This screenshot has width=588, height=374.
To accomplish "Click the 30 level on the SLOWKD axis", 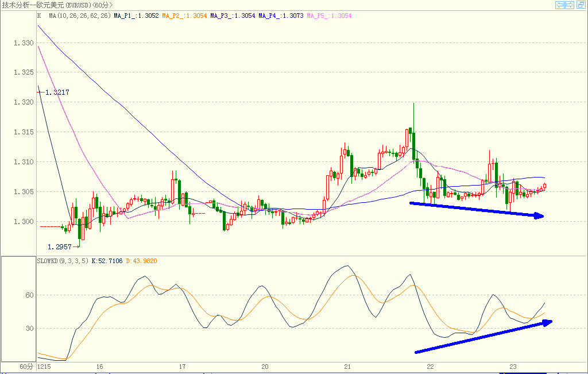I will (x=29, y=328).
